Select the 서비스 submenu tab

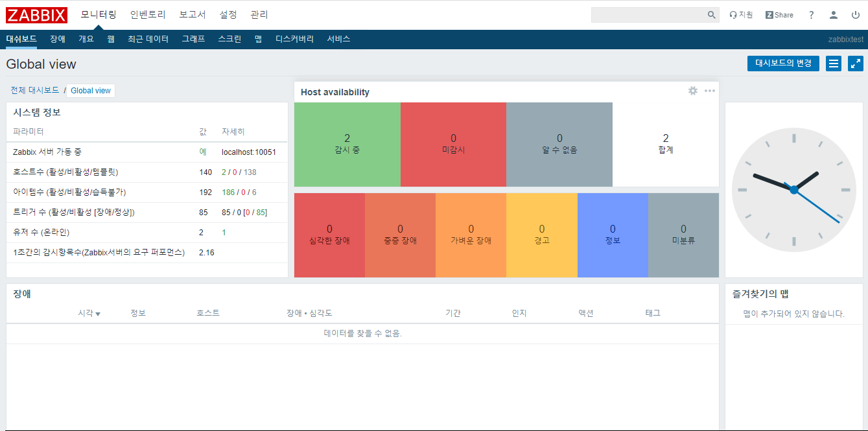click(338, 39)
